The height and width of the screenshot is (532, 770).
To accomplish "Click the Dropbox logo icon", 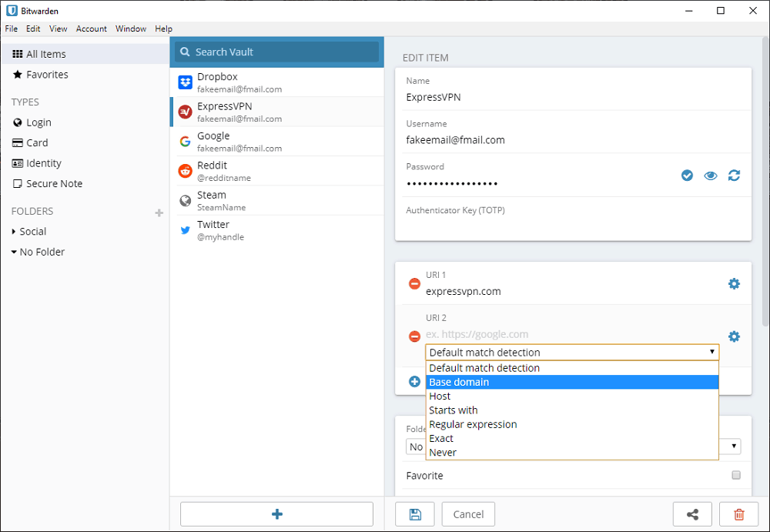I will (x=185, y=82).
